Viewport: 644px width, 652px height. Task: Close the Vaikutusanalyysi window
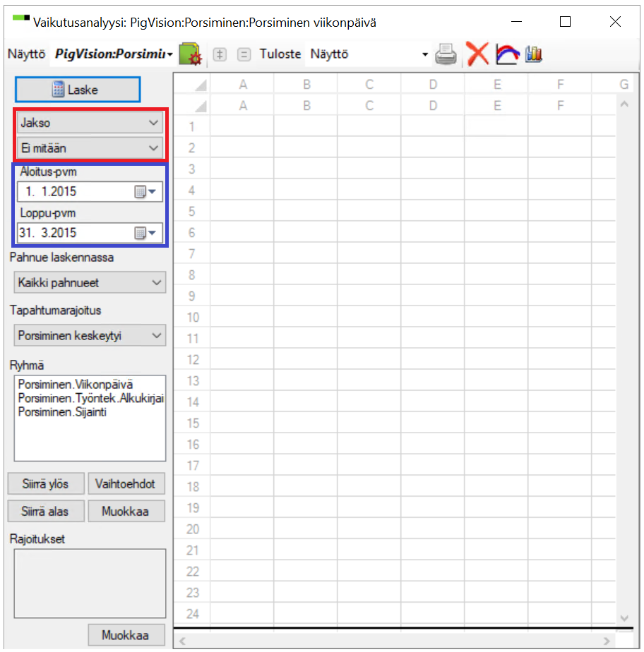coord(615,22)
